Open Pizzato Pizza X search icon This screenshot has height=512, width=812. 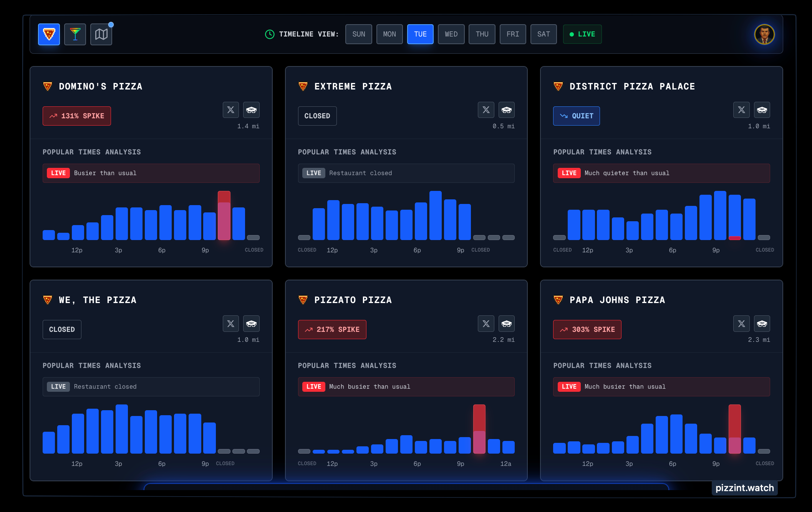pos(486,323)
